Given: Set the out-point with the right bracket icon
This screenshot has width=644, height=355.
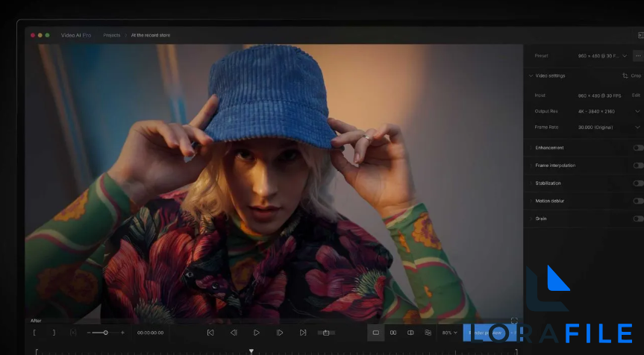Looking at the screenshot, I should click(x=54, y=333).
